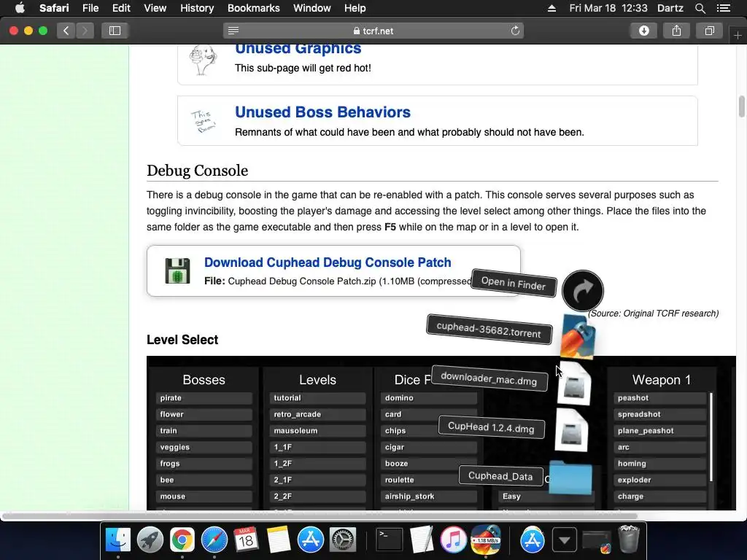The height and width of the screenshot is (560, 747).
Task: Open Reader view icon in address bar
Action: [233, 31]
